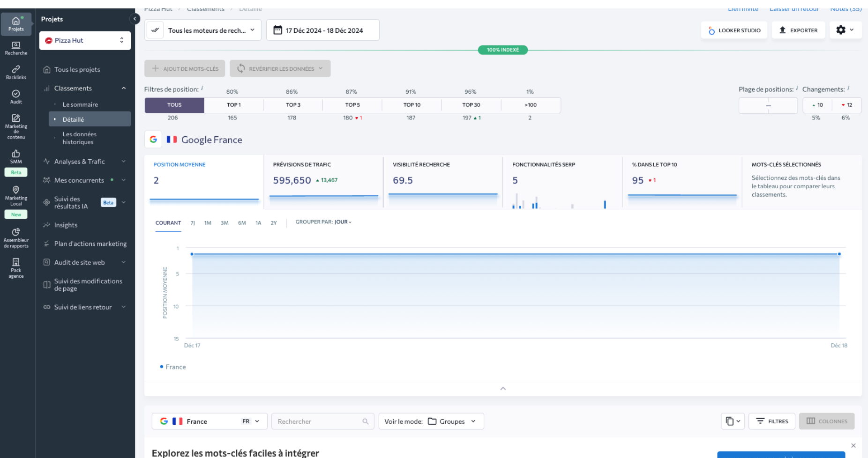Screen dimensions: 868x458
Task: Open the Groupes view mode dropdown
Action: pyautogui.click(x=431, y=421)
